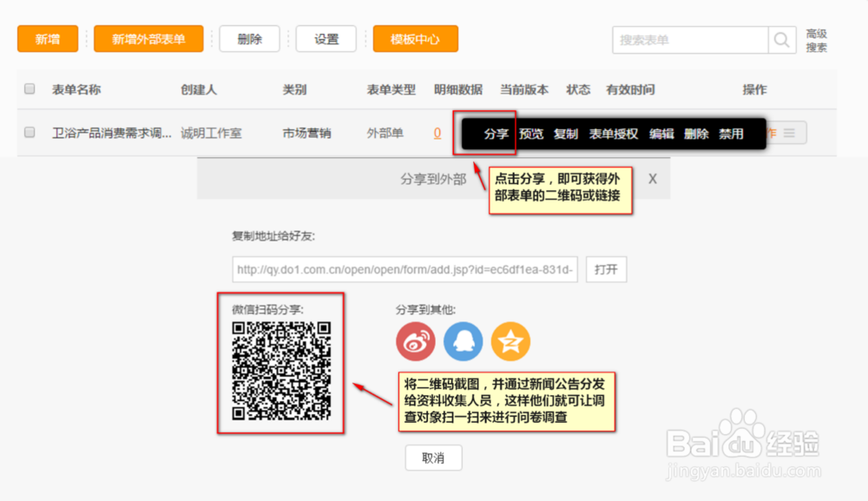Open the 模板中心 button
Viewport: 868px width, 501px height.
click(x=415, y=39)
